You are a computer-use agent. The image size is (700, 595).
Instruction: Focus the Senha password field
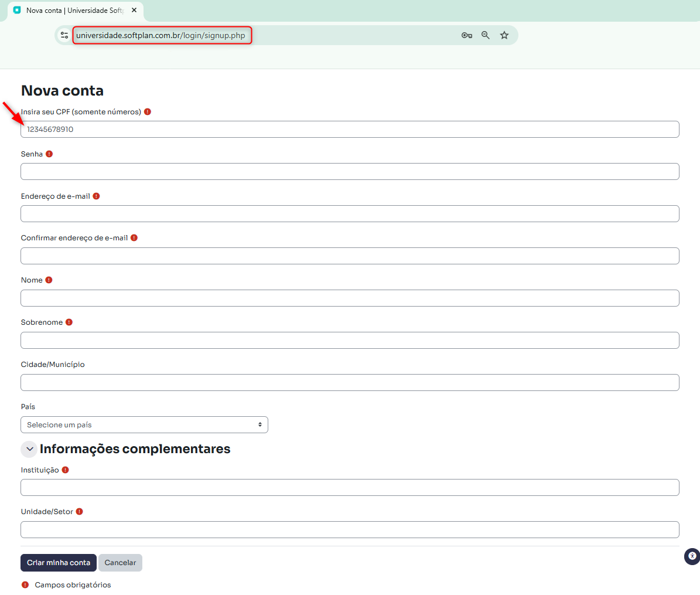[350, 172]
